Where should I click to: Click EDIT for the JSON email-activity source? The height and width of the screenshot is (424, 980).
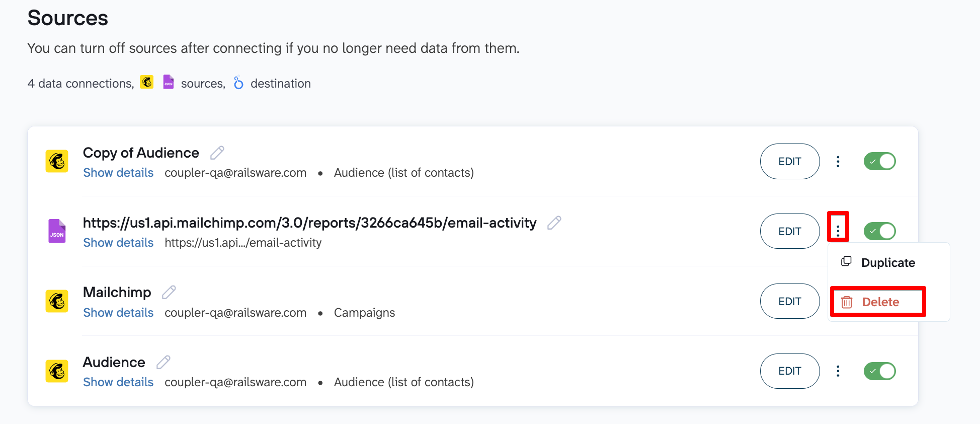(789, 231)
